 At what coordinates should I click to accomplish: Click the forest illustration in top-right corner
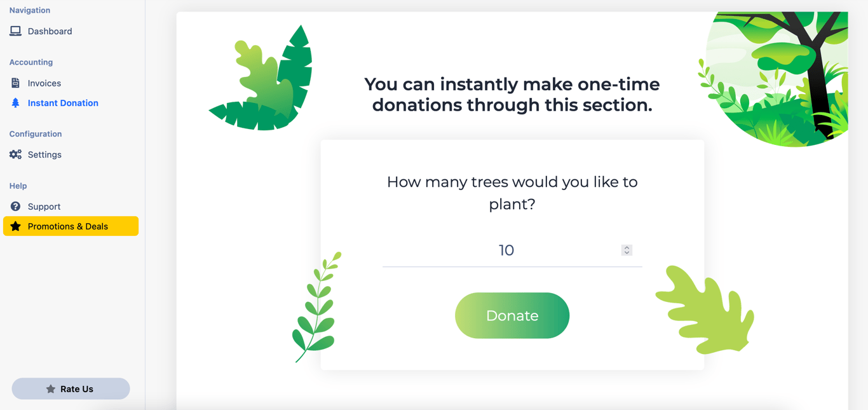tap(776, 79)
